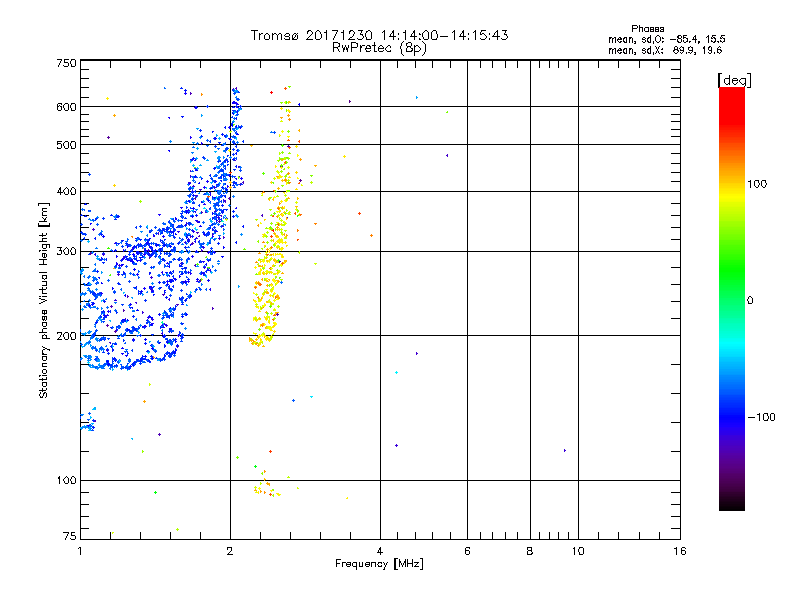Viewport: 800px width, 600px height.
Task: Click the 'mean, sd,O: -85.4, 15.5' line
Action: [667, 39]
